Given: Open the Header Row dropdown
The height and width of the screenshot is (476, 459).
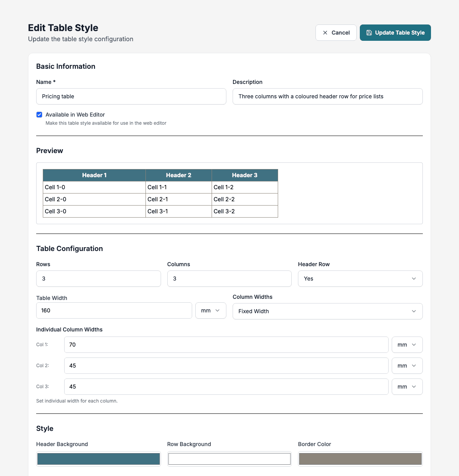Looking at the screenshot, I should (x=360, y=279).
